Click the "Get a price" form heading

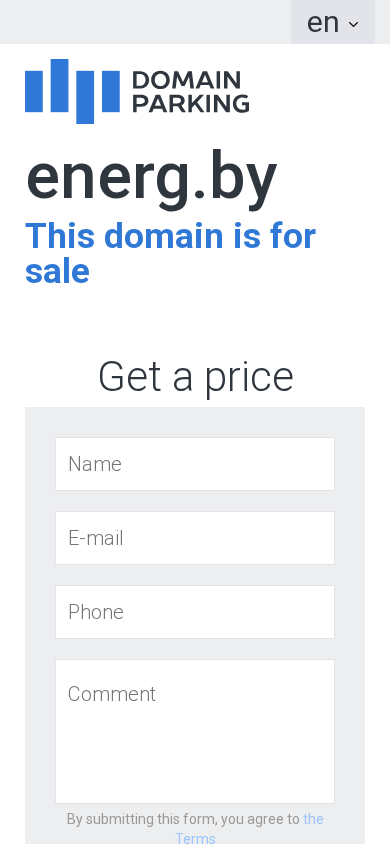195,376
